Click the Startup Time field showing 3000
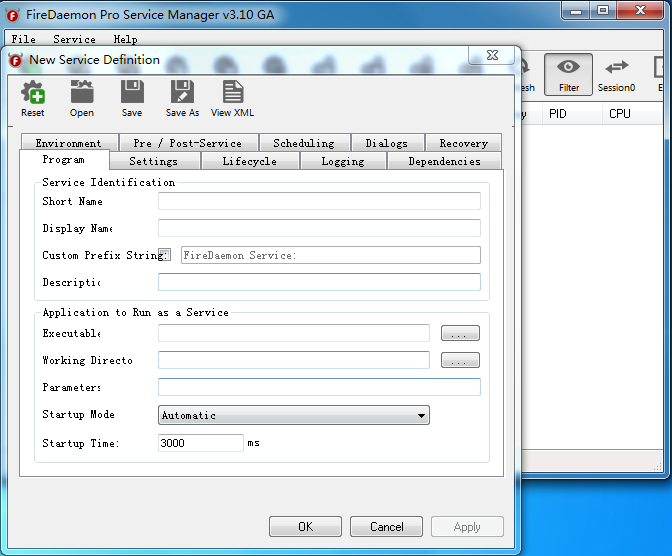Image resolution: width=672 pixels, height=556 pixels. [201, 443]
